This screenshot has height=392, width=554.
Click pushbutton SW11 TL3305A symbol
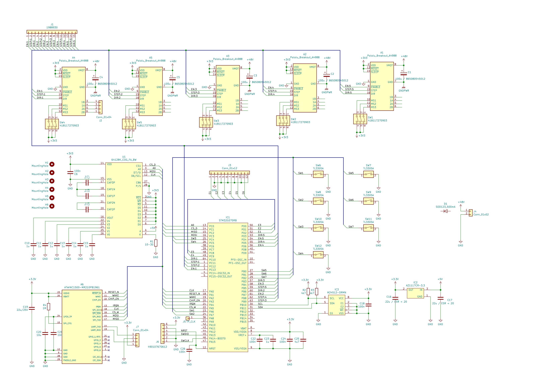(x=368, y=228)
